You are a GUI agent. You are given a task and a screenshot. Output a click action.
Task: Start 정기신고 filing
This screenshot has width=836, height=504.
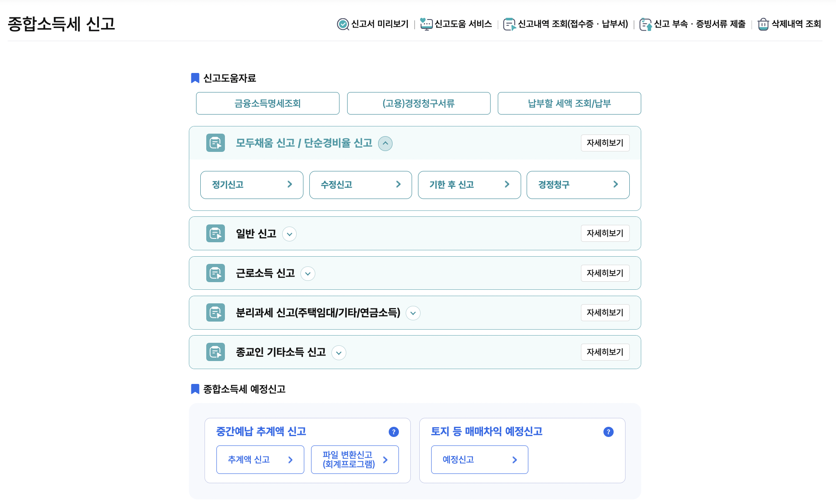[x=252, y=185]
